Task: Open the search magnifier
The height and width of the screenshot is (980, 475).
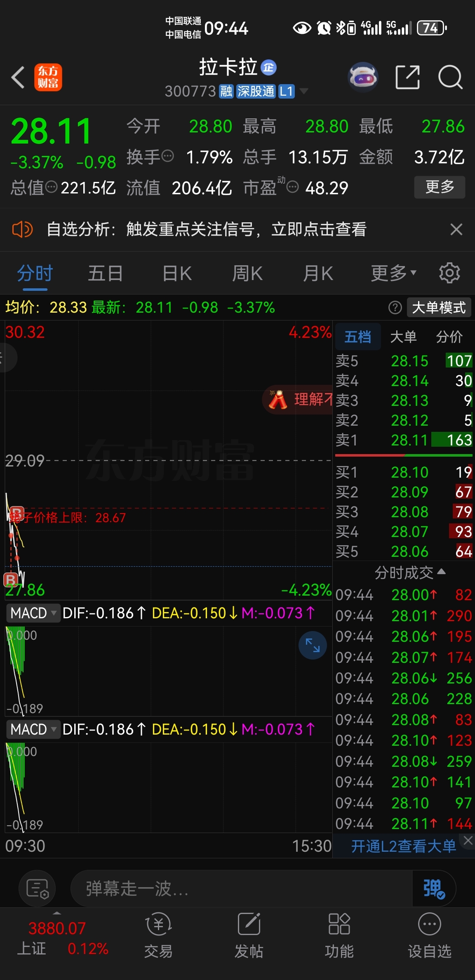Action: (450, 77)
